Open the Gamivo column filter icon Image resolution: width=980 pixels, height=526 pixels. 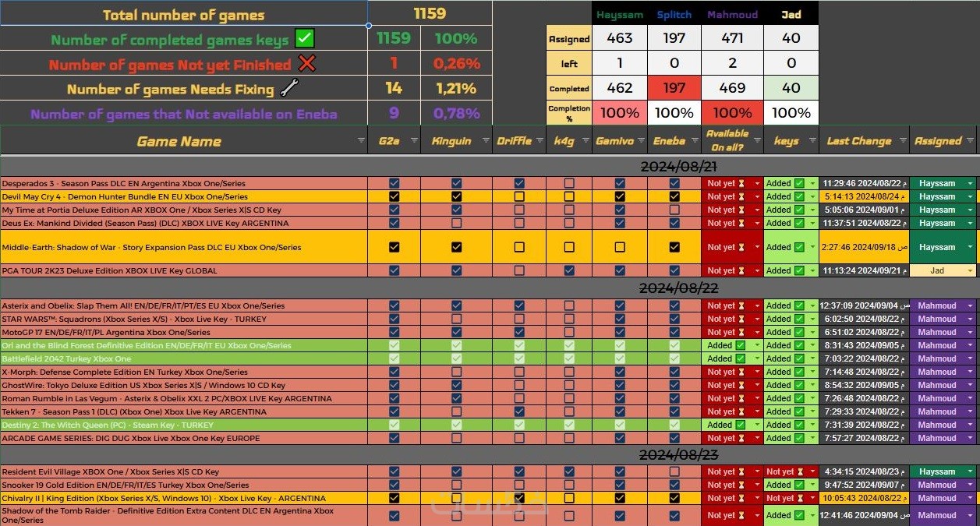[x=640, y=141]
